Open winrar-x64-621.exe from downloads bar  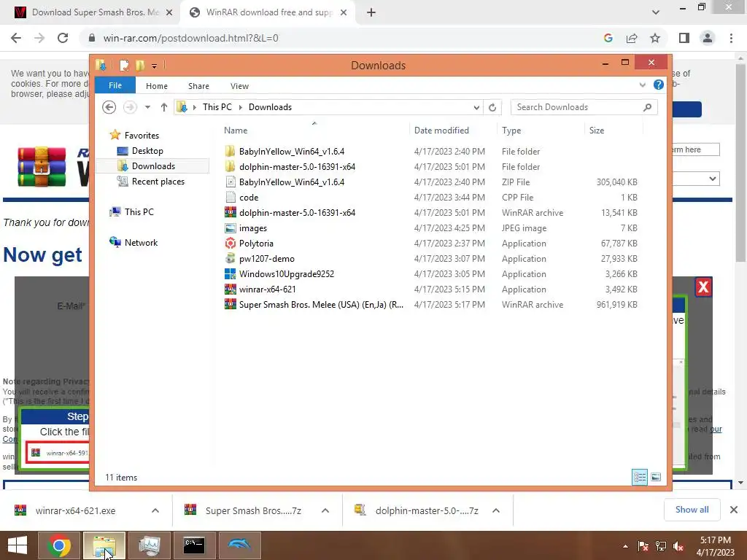click(x=75, y=510)
